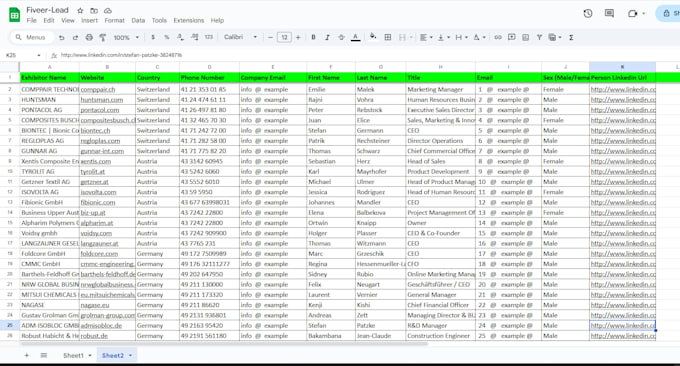Image resolution: width=680 pixels, height=366 pixels.
Task: Open the admisobloc.de link
Action: [101, 326]
